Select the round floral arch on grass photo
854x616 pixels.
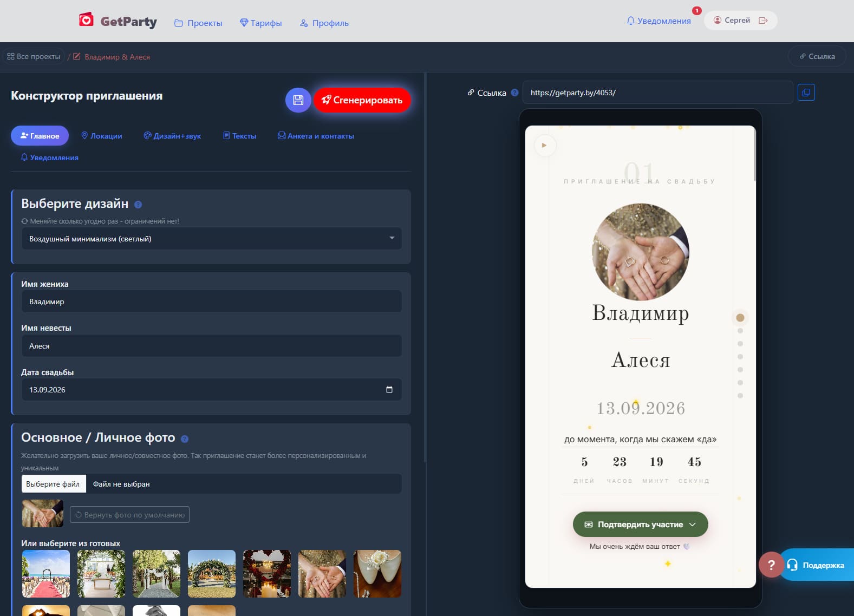pyautogui.click(x=212, y=574)
